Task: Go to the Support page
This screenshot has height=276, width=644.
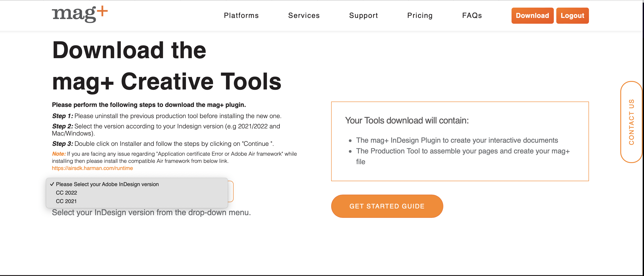Action: (363, 15)
